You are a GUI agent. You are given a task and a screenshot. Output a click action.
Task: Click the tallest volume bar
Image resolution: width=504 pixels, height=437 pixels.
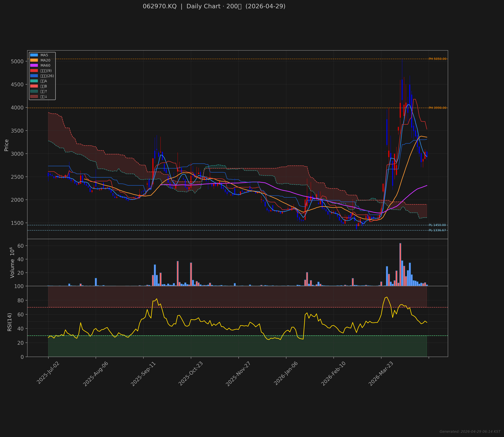(x=400, y=264)
